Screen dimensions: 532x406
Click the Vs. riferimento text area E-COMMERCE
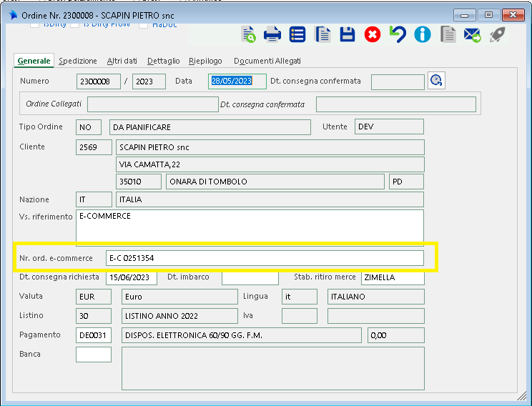click(x=250, y=227)
